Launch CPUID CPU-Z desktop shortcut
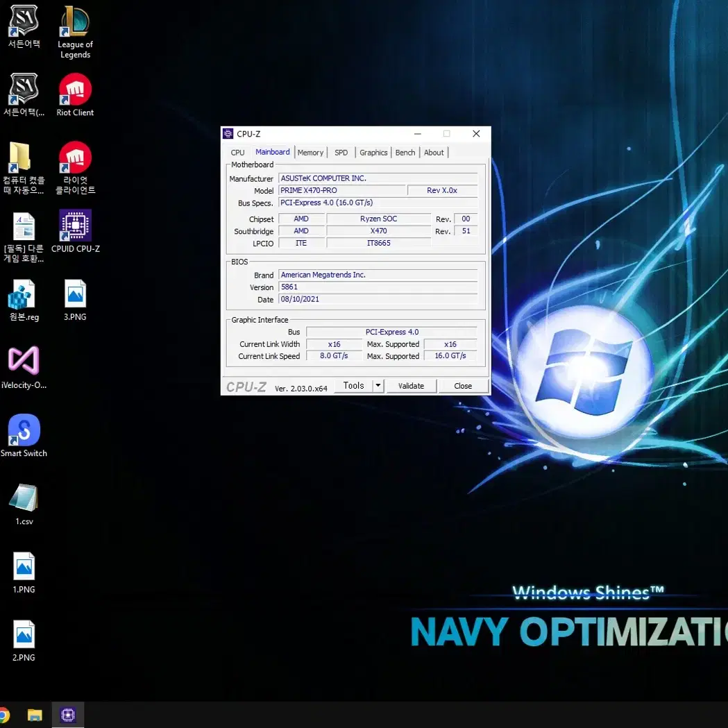This screenshot has height=728, width=728. [75, 231]
